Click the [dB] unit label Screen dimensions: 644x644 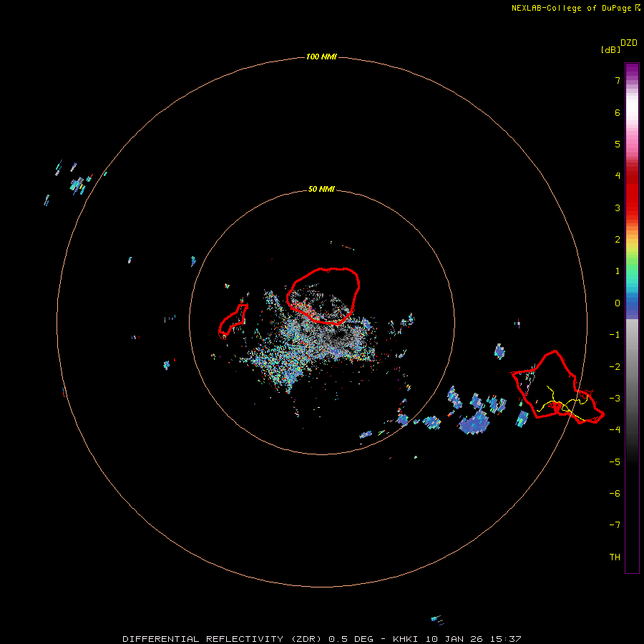tap(610, 49)
